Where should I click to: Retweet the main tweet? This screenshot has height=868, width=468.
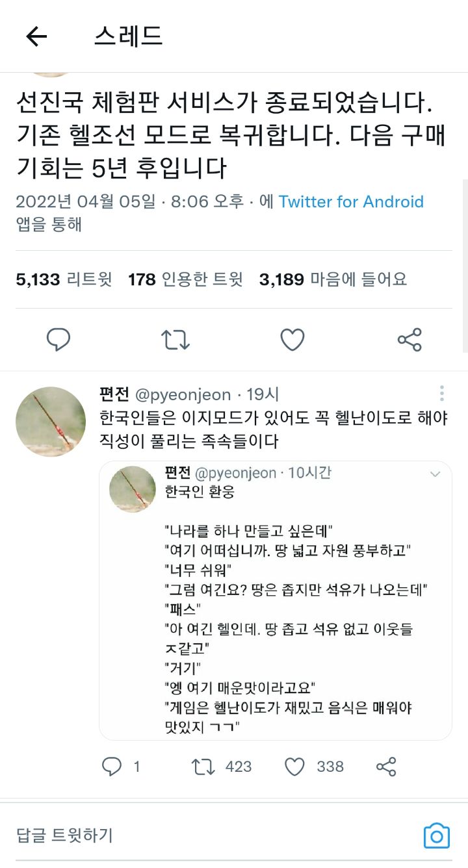pyautogui.click(x=175, y=339)
